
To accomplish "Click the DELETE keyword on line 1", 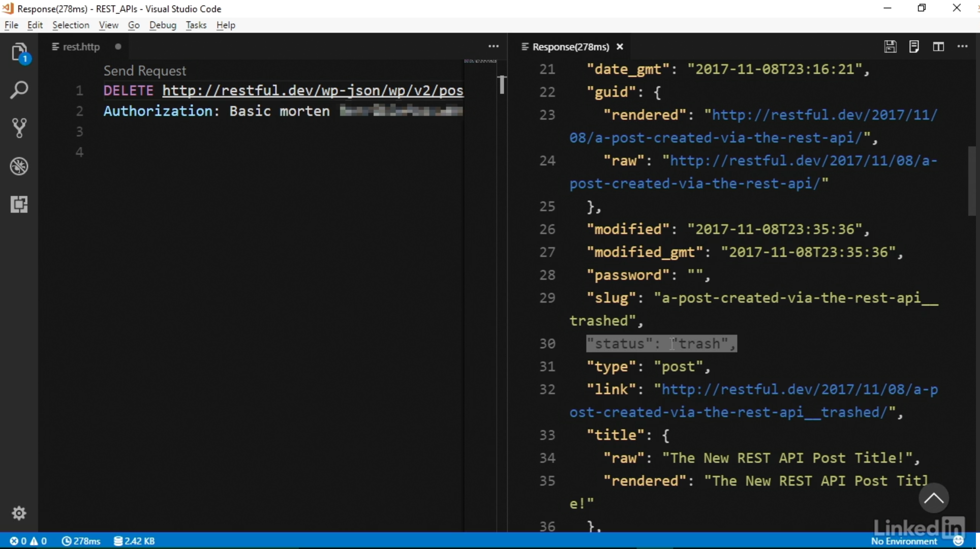I will click(129, 90).
